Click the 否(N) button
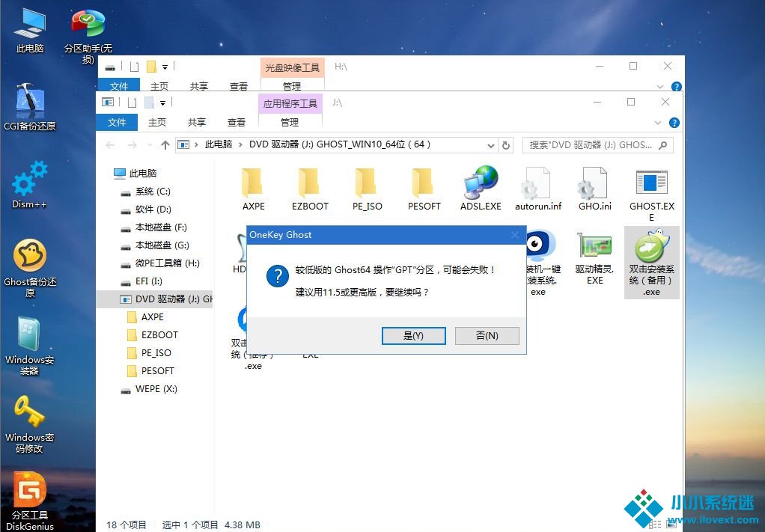Viewport: 765px width, 532px height. point(487,335)
